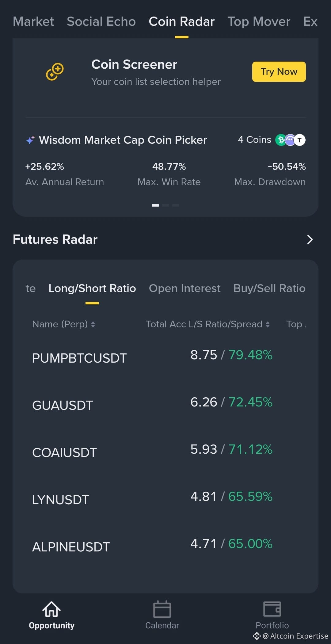Screen dimensions: 331x644
Task: Click the Try Now button
Action: click(x=279, y=72)
